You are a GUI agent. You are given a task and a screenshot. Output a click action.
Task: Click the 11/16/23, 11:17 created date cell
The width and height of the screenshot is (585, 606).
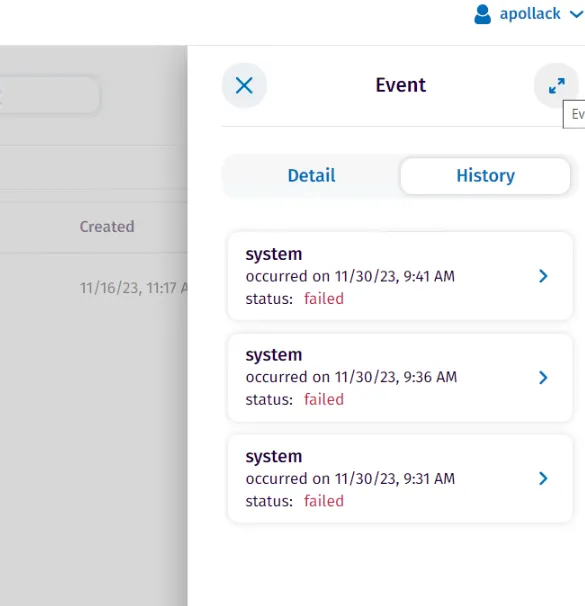pyautogui.click(x=134, y=288)
